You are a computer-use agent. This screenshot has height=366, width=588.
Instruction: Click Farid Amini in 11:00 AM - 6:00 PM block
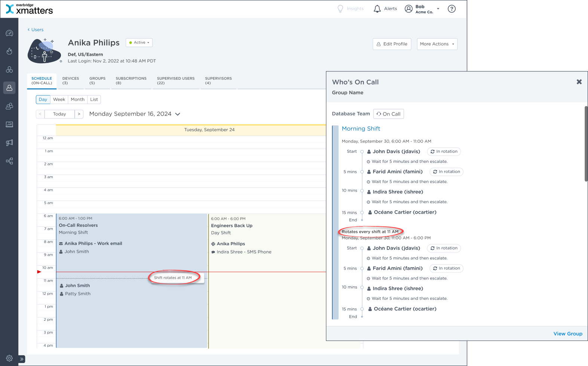pyautogui.click(x=395, y=268)
